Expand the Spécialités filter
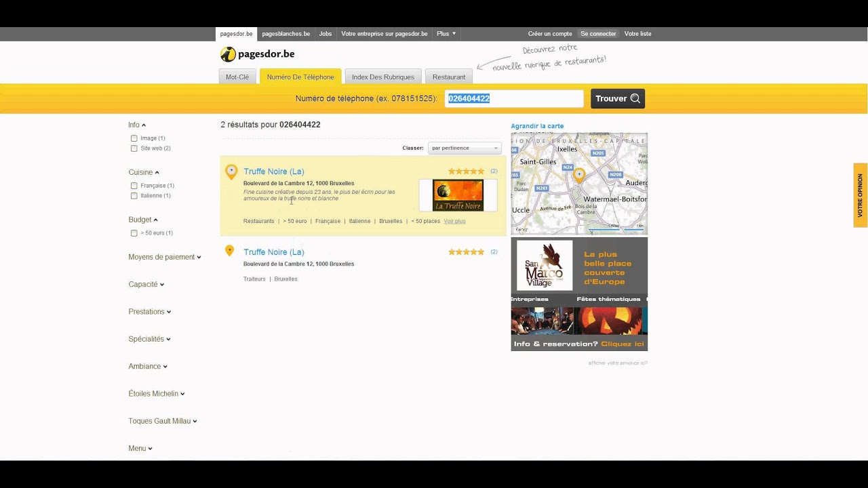Image resolution: width=868 pixels, height=488 pixels. [149, 339]
